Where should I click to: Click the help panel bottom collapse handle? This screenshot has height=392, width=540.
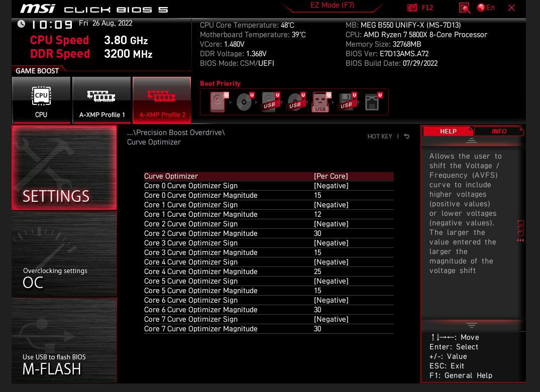point(472,325)
